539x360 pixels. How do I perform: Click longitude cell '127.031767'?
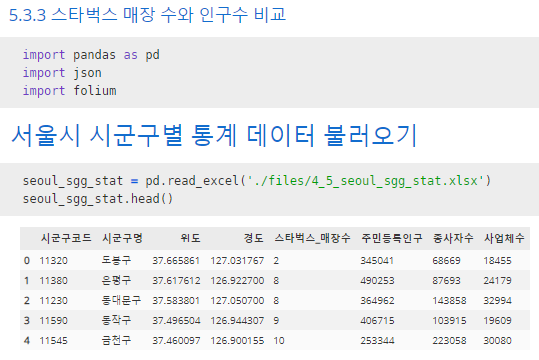(237, 261)
